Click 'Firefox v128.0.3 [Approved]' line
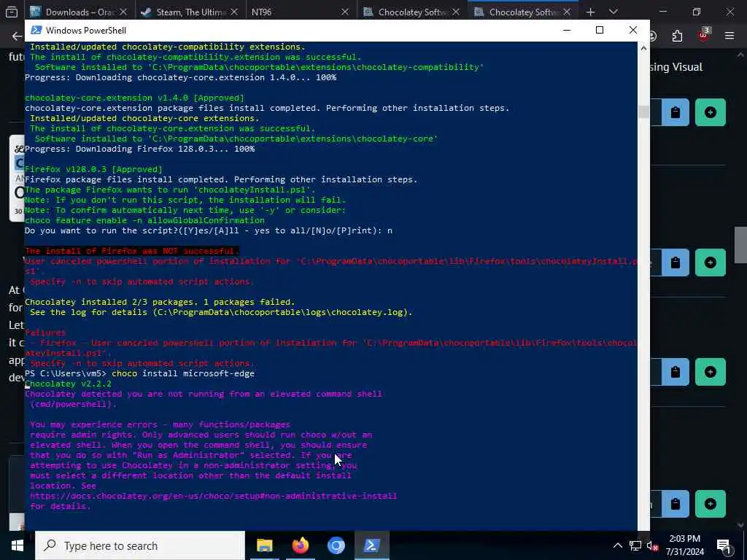 point(93,169)
